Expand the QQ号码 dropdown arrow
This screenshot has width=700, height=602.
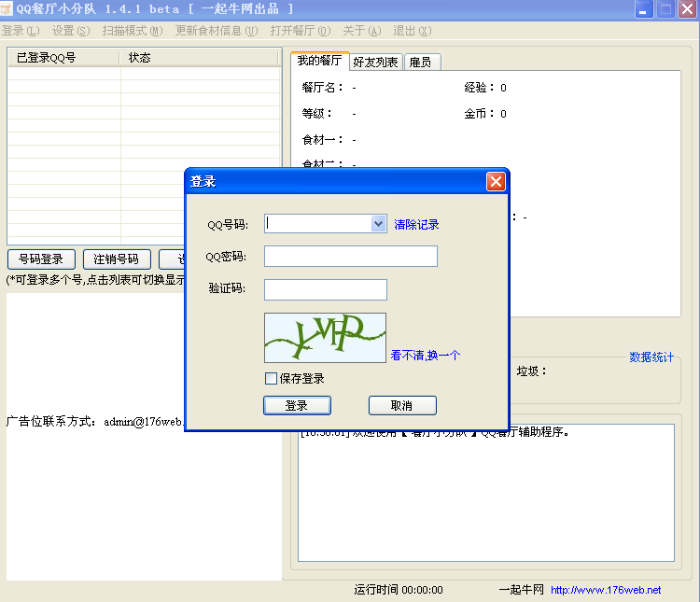(x=379, y=223)
